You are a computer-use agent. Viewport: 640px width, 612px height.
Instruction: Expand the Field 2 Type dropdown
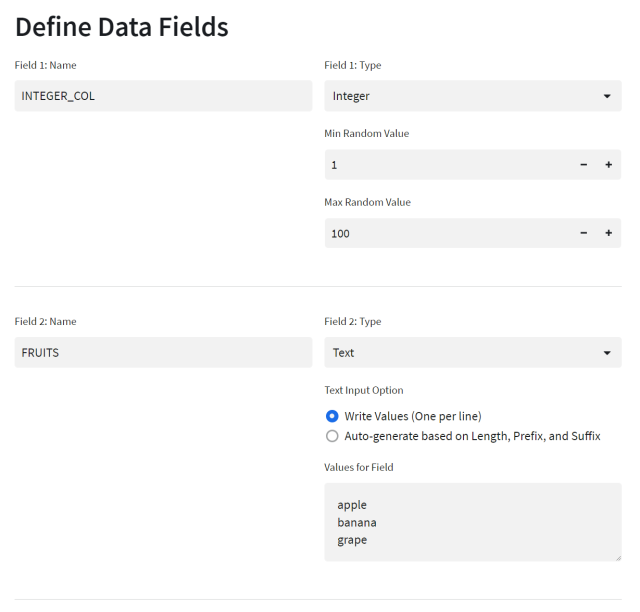[472, 352]
